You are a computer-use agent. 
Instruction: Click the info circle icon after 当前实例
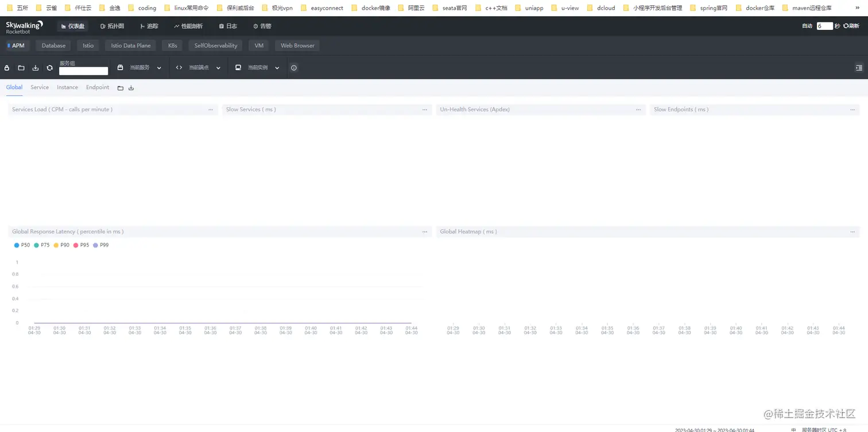(294, 68)
